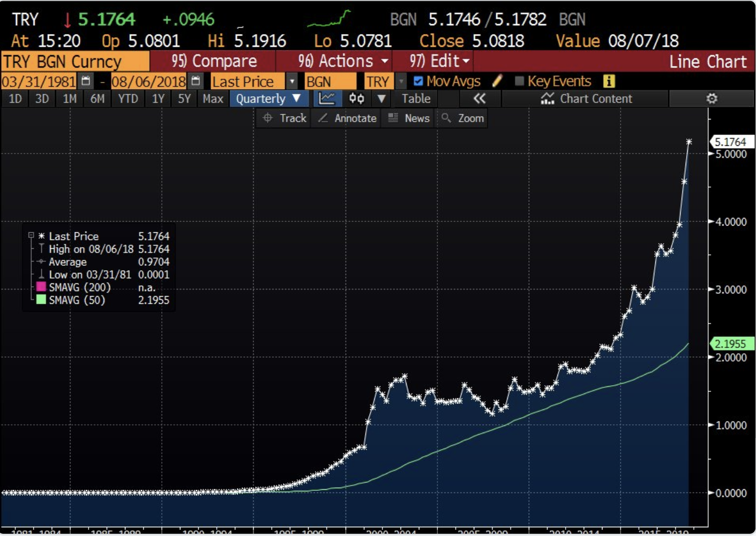This screenshot has width=756, height=536.
Task: Open the Last Price field dropdown arrow
Action: (292, 81)
